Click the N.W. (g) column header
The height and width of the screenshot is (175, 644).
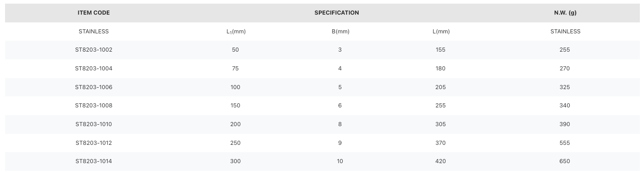(565, 13)
